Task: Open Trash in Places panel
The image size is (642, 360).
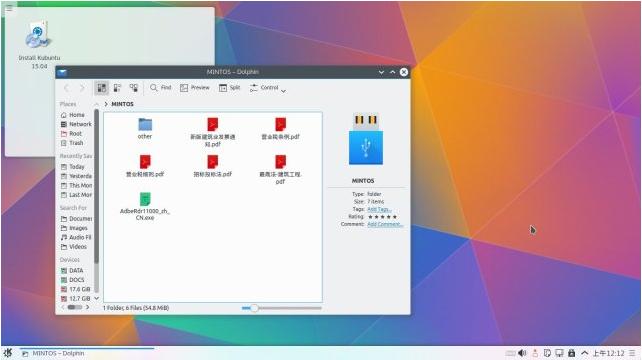Action: 72,143
